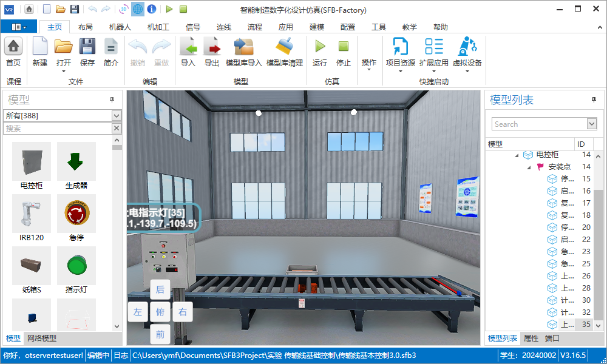Open 扩展应用 extended applications
The width and height of the screenshot is (607, 364).
pyautogui.click(x=433, y=47)
